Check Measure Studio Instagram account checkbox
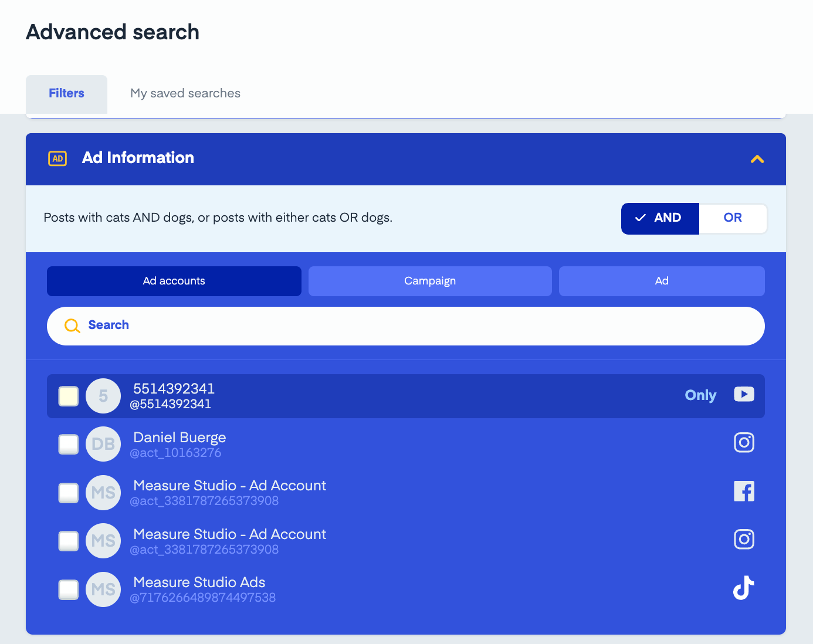The image size is (813, 644). (x=69, y=541)
